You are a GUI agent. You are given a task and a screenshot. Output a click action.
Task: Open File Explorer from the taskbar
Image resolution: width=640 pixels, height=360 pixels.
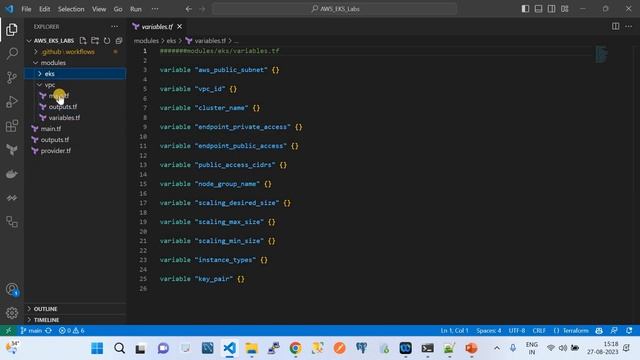(251, 348)
